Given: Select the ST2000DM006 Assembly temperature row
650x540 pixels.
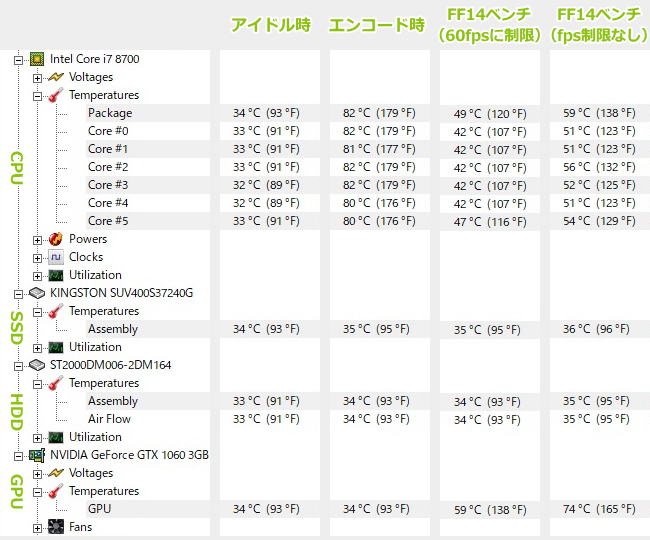Looking at the screenshot, I should [148, 401].
